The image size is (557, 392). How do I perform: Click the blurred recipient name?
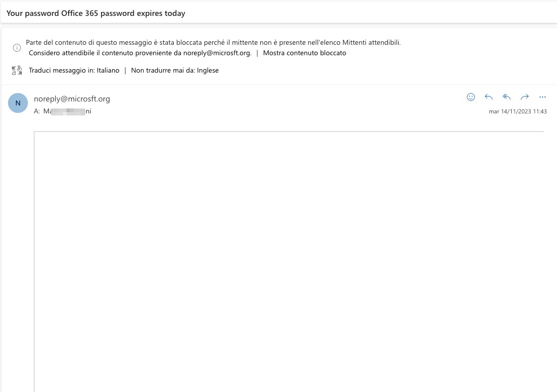tap(67, 111)
